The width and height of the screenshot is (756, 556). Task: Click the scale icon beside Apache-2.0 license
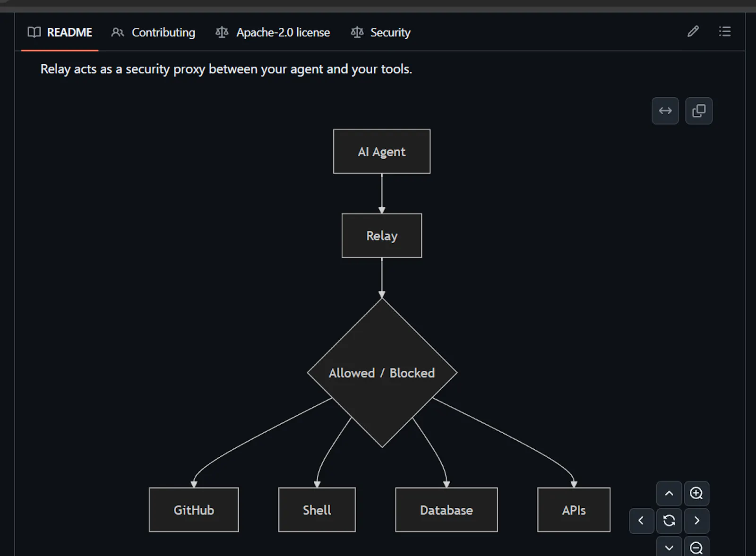(x=222, y=32)
